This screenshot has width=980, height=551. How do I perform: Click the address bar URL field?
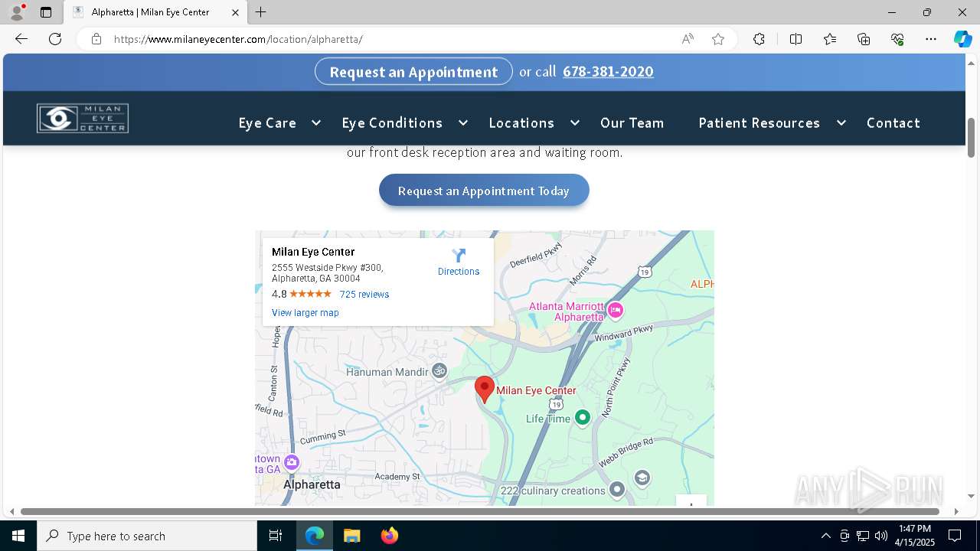click(x=390, y=39)
